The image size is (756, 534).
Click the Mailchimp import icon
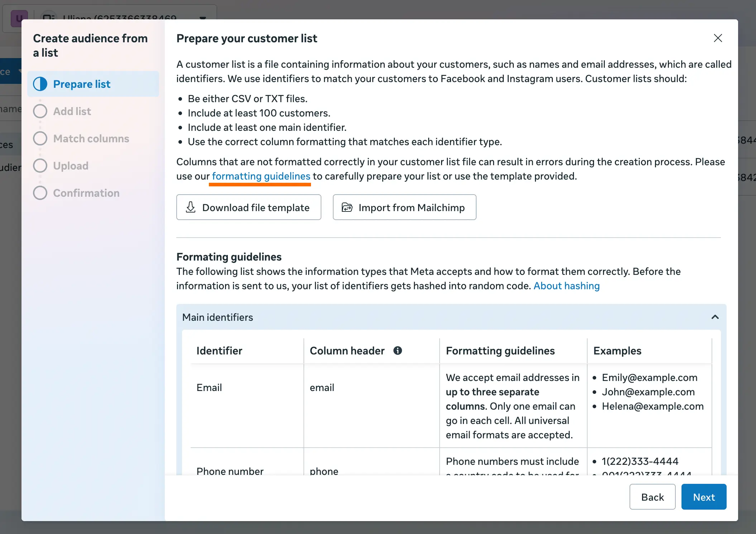[x=346, y=207]
